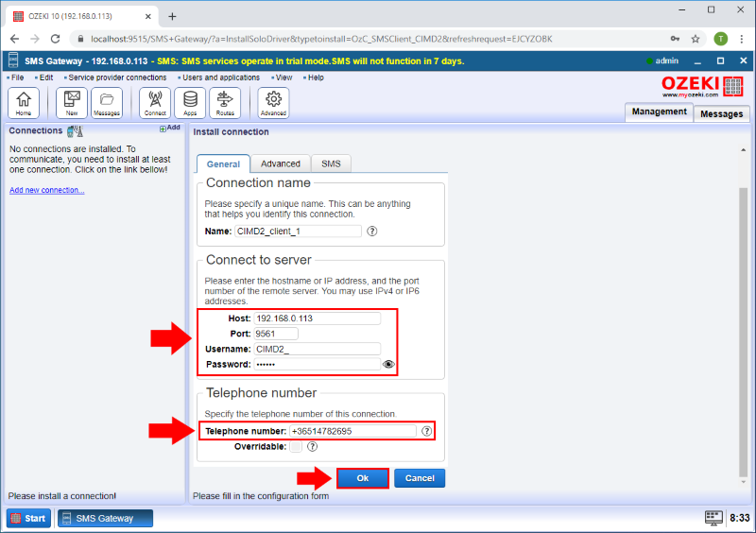The width and height of the screenshot is (756, 533).
Task: Click the admin user indicator
Action: [x=662, y=60]
